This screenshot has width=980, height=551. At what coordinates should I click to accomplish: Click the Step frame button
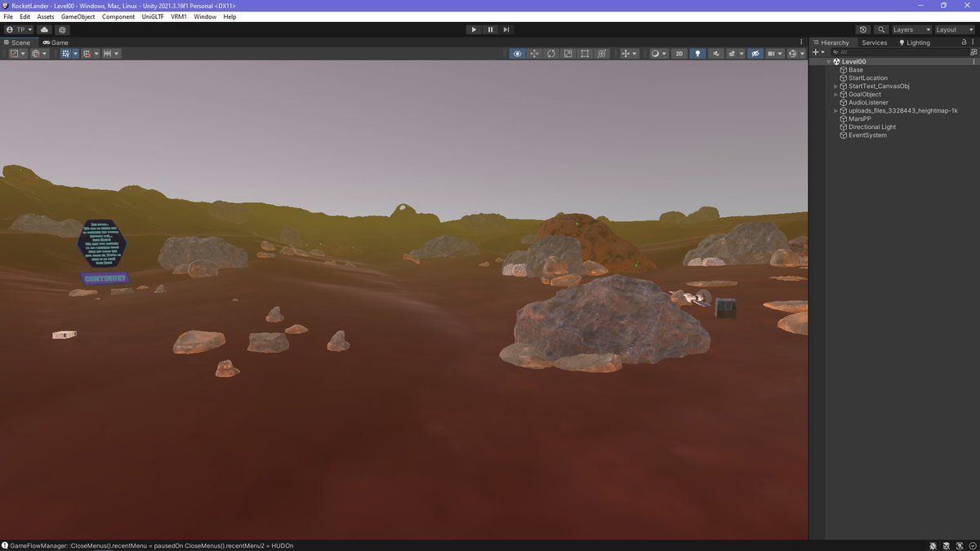coord(506,29)
